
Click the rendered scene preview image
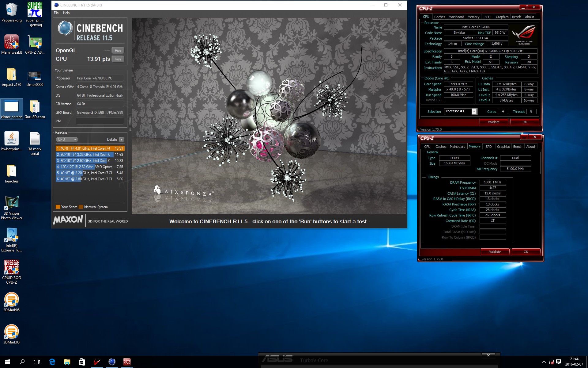[x=269, y=116]
